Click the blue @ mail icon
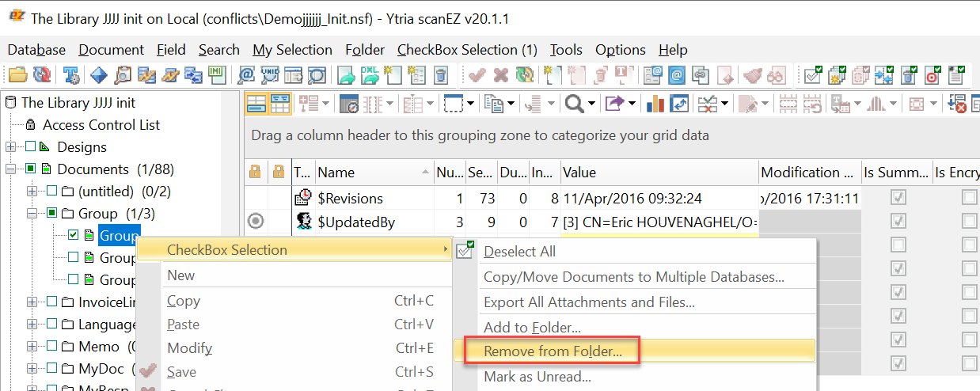980x391 pixels. (677, 76)
